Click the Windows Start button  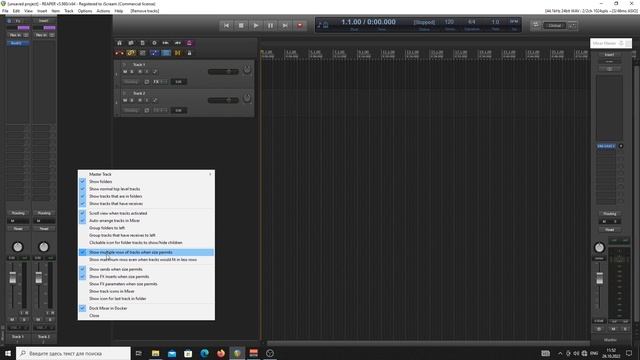pyautogui.click(x=8, y=353)
